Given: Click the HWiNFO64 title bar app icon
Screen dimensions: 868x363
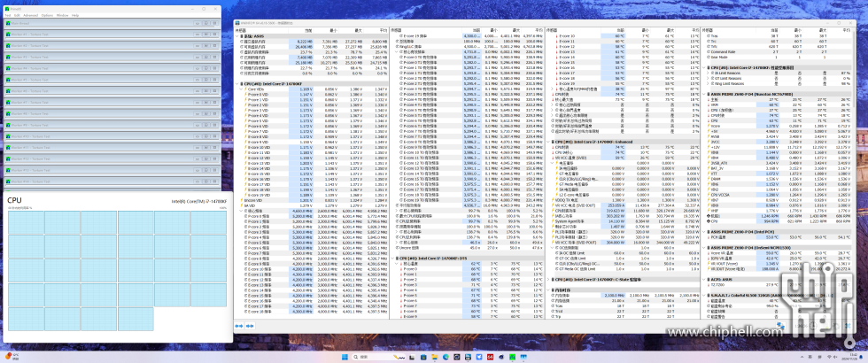Looking at the screenshot, I should (237, 23).
